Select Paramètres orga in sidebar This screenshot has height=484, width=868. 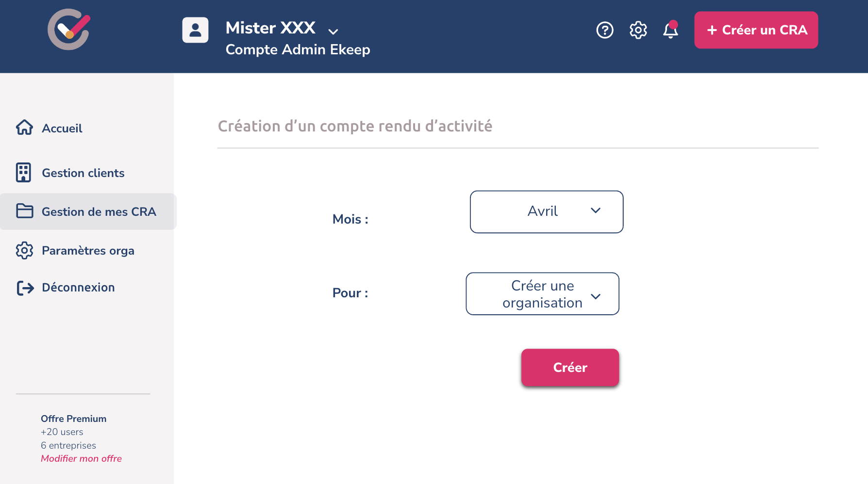click(x=88, y=251)
